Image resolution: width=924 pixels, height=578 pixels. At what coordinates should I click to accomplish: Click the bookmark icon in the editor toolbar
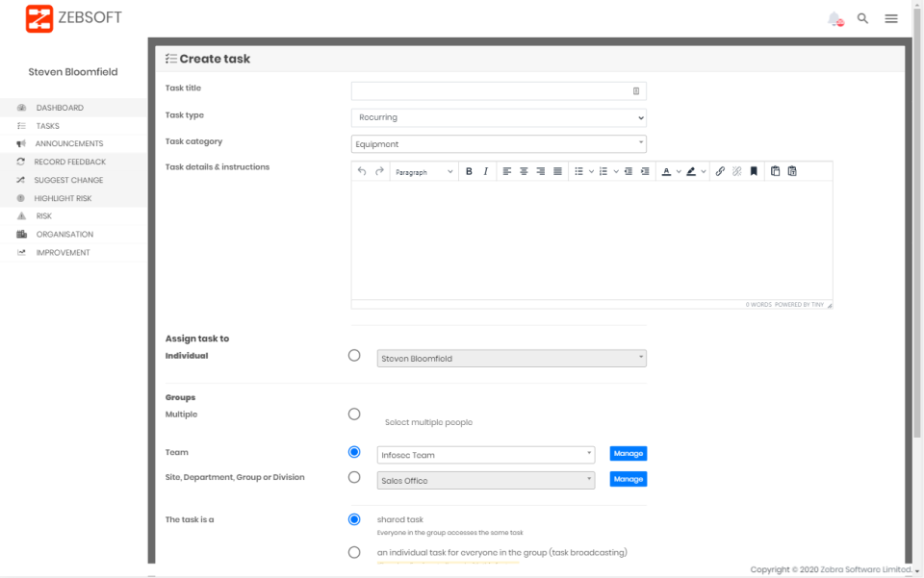click(752, 171)
